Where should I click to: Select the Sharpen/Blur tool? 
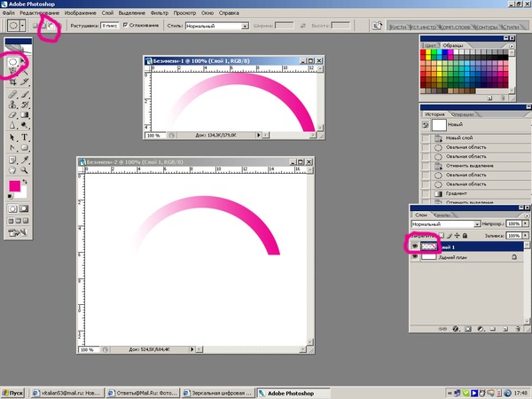13,125
